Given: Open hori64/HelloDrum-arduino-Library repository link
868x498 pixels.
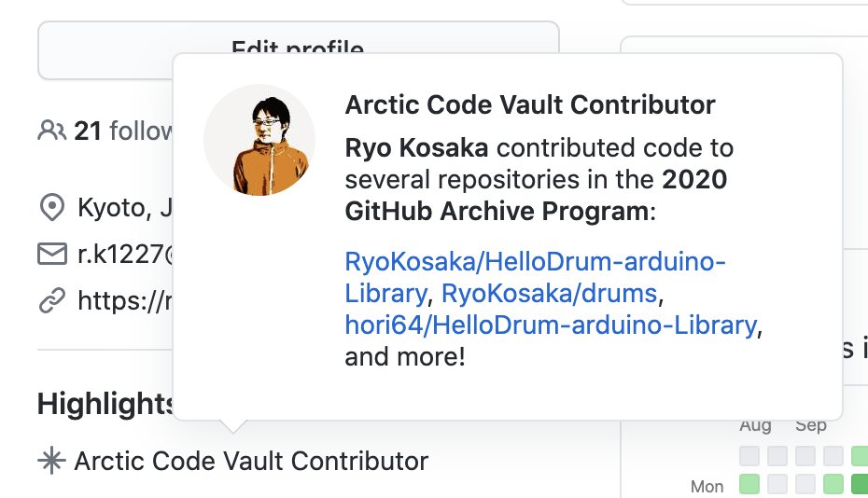Looking at the screenshot, I should 550,325.
